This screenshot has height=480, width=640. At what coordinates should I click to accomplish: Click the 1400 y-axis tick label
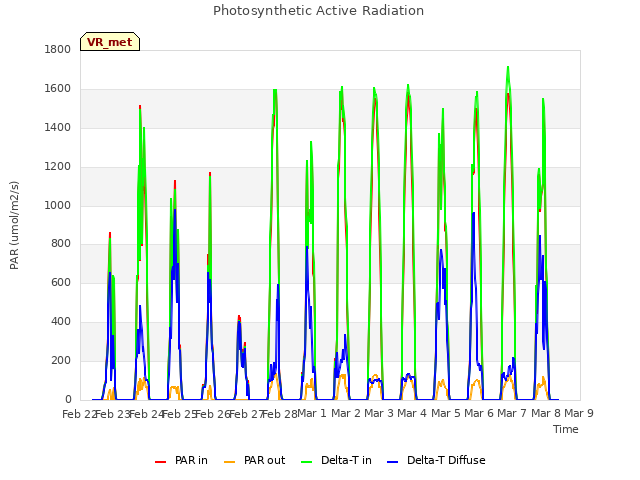(x=58, y=128)
